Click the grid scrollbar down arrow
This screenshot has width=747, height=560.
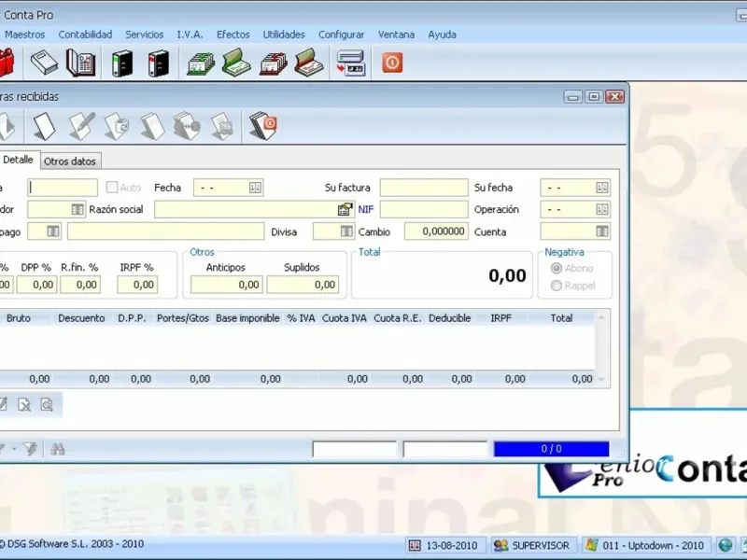coord(601,380)
